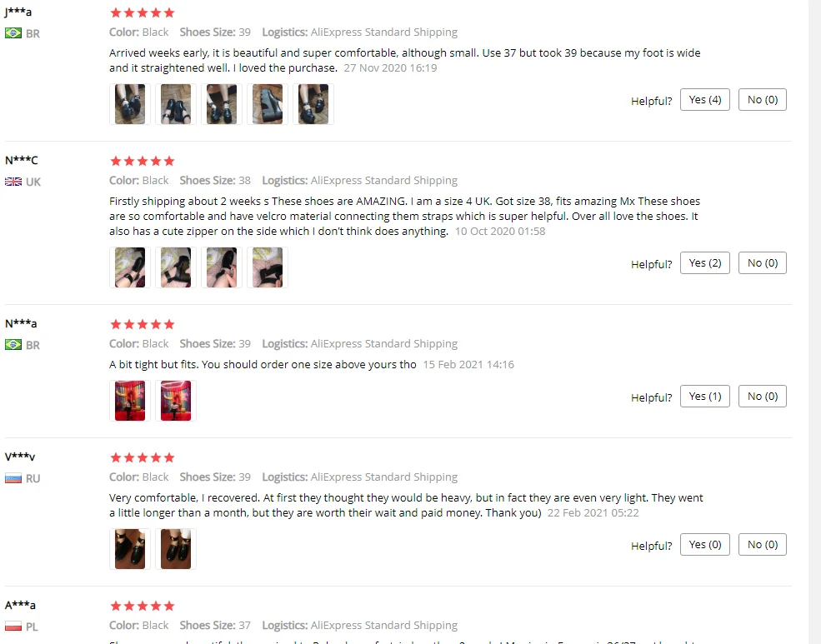Click Yes (4) helpful on J***a's review
Viewport: 821px width, 644px height.
point(705,100)
